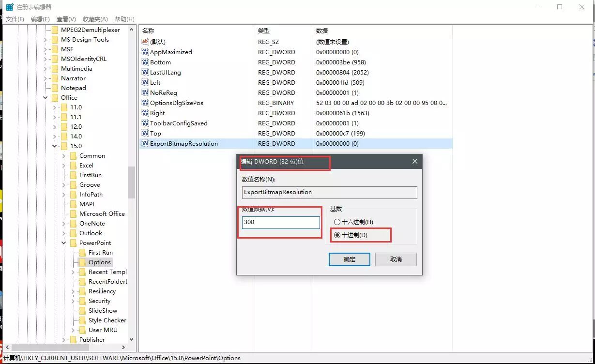Open the 文件(F) menu
The height and width of the screenshot is (364, 595).
15,19
